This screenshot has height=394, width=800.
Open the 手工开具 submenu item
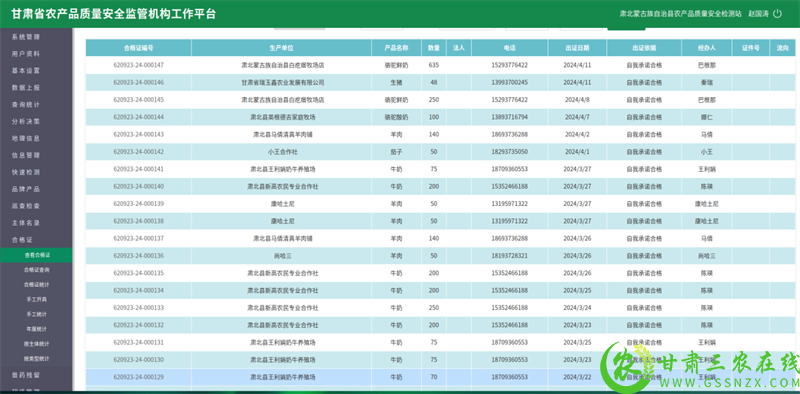pyautogui.click(x=36, y=299)
